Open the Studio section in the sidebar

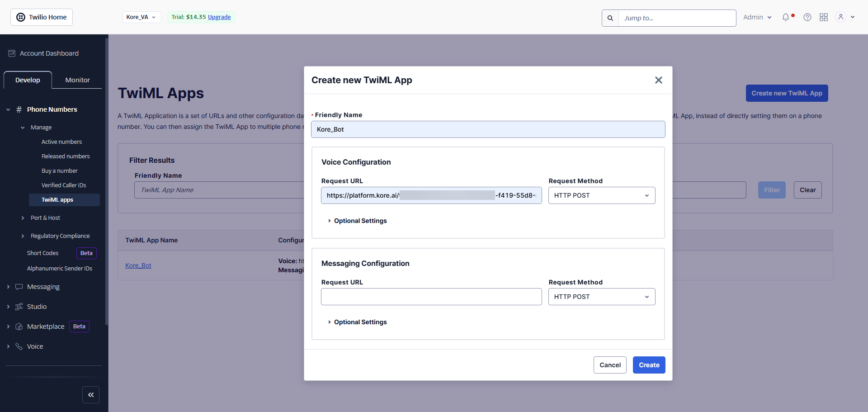pos(36,306)
